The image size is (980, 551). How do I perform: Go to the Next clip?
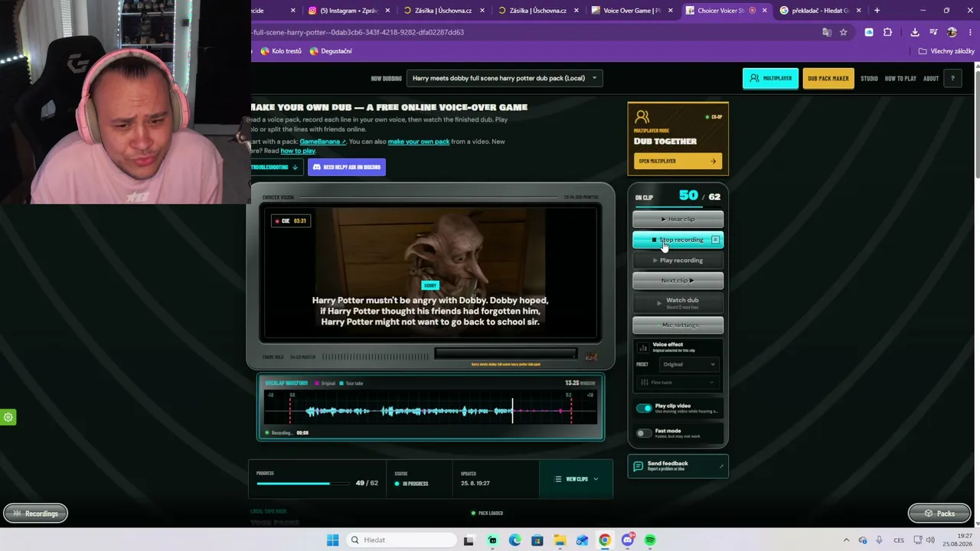pyautogui.click(x=678, y=280)
